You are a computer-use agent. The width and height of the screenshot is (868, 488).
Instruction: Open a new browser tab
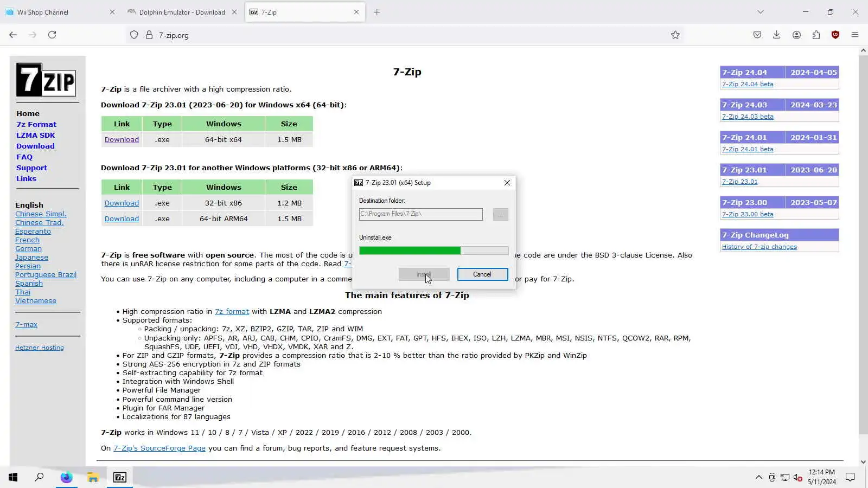click(377, 12)
